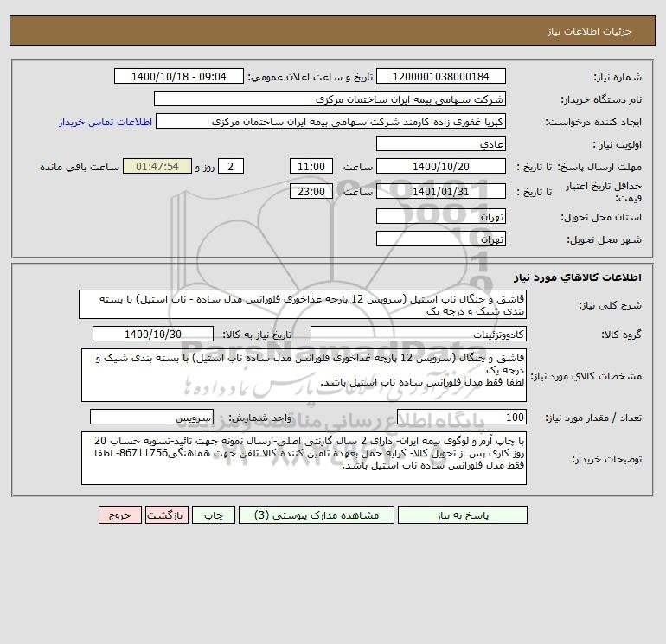This screenshot has width=666, height=644.
Task: Click the شهر محل تحویل field
Action: tap(441, 239)
